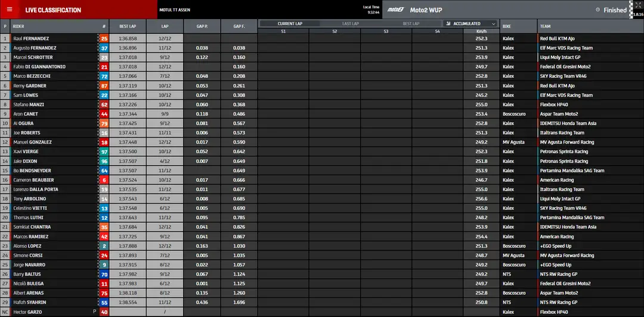The image size is (644, 317).
Task: Switch to BEST LAP tab
Action: (411, 24)
